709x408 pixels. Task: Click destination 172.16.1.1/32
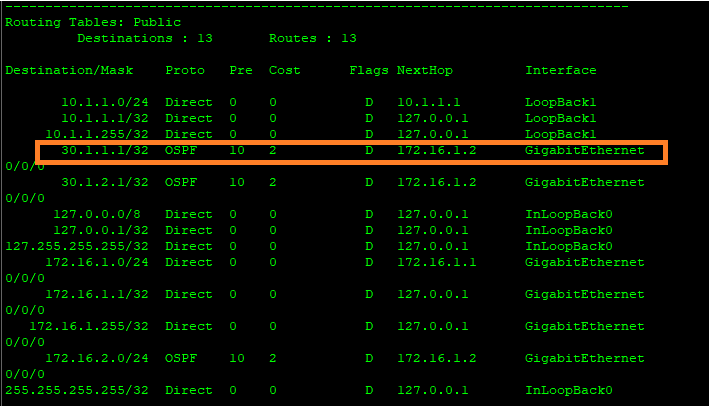tap(97, 294)
